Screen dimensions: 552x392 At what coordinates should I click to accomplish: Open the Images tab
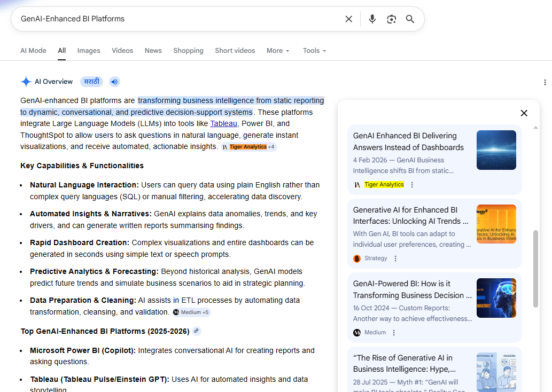[89, 51]
